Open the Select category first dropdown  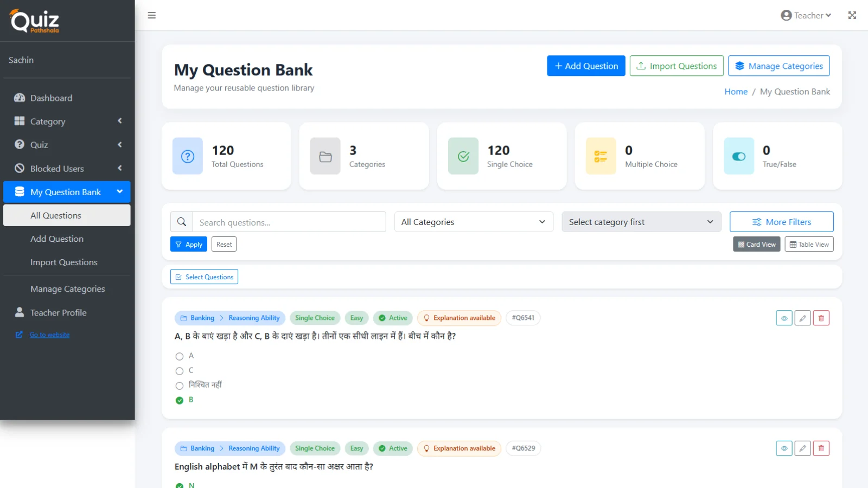(641, 222)
